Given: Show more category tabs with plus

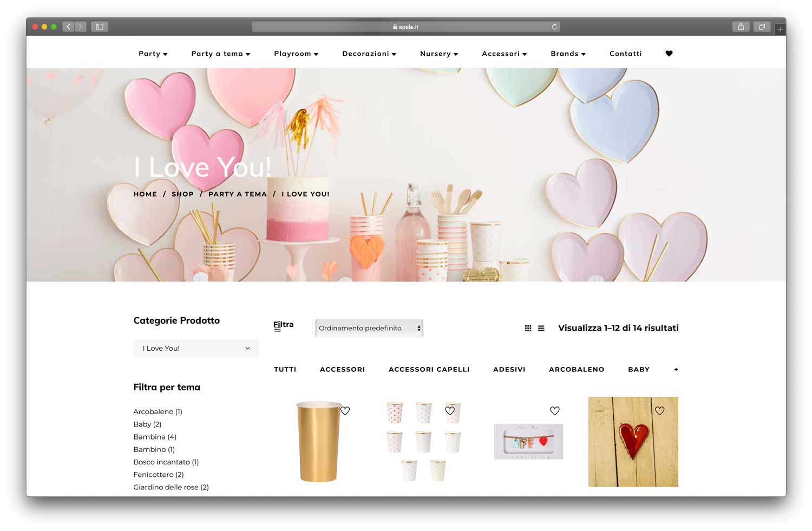Looking at the screenshot, I should tap(676, 369).
